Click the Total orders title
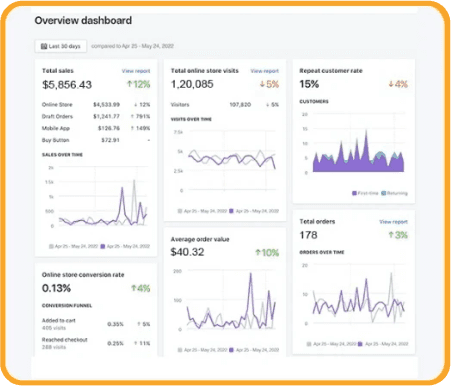 (x=317, y=222)
